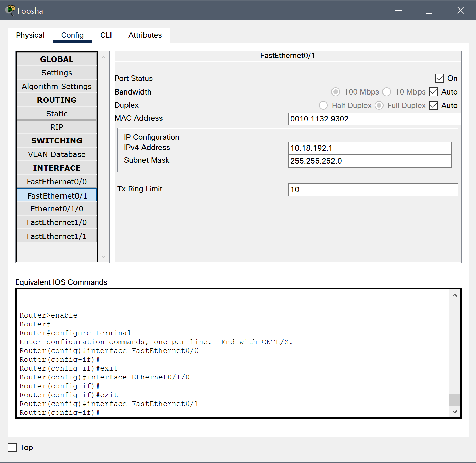The width and height of the screenshot is (476, 463).
Task: Select interface FastEthernet1/1
Action: (x=57, y=236)
